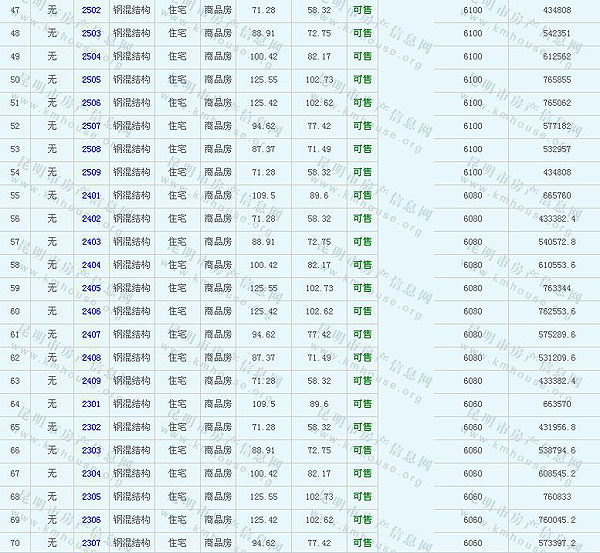The height and width of the screenshot is (553, 600).
Task: Select room 2304 link
Action: click(x=91, y=474)
